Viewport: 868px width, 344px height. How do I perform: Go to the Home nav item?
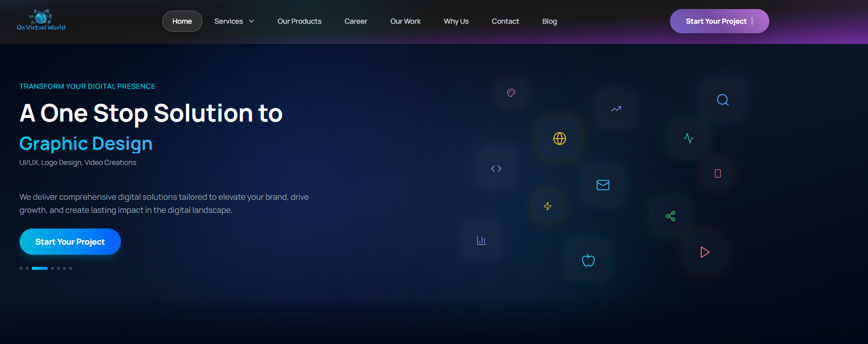click(x=182, y=21)
